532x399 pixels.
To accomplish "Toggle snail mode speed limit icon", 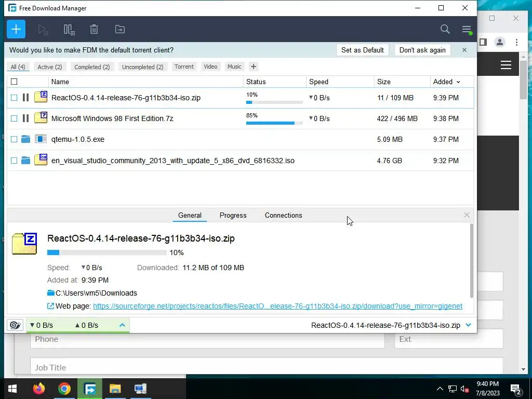I will 15,325.
